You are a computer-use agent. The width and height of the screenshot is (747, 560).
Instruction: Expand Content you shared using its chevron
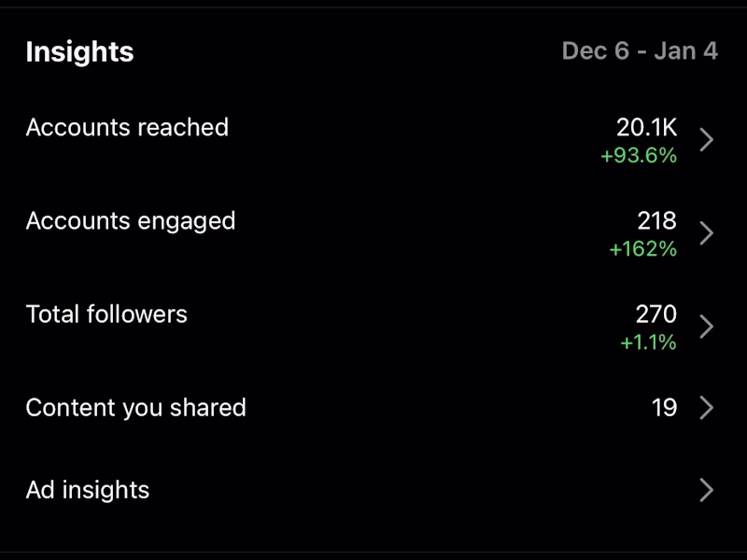707,408
